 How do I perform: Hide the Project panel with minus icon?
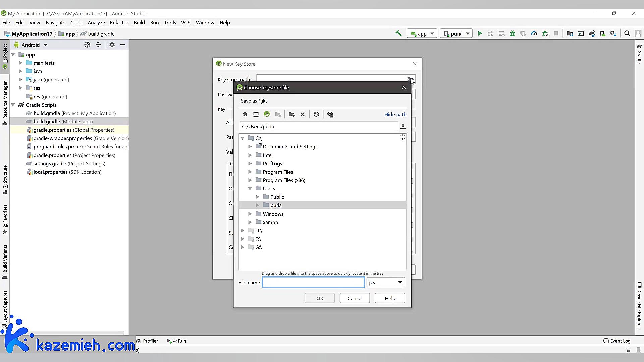point(123,45)
